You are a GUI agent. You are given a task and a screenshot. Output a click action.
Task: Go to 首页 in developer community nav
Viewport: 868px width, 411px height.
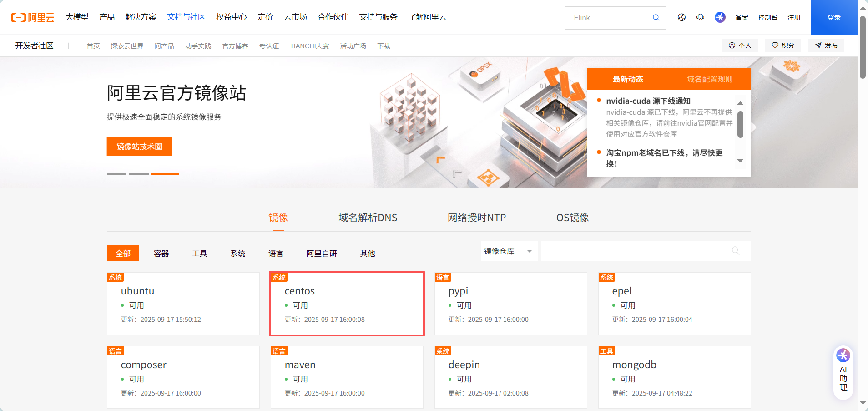pos(93,46)
